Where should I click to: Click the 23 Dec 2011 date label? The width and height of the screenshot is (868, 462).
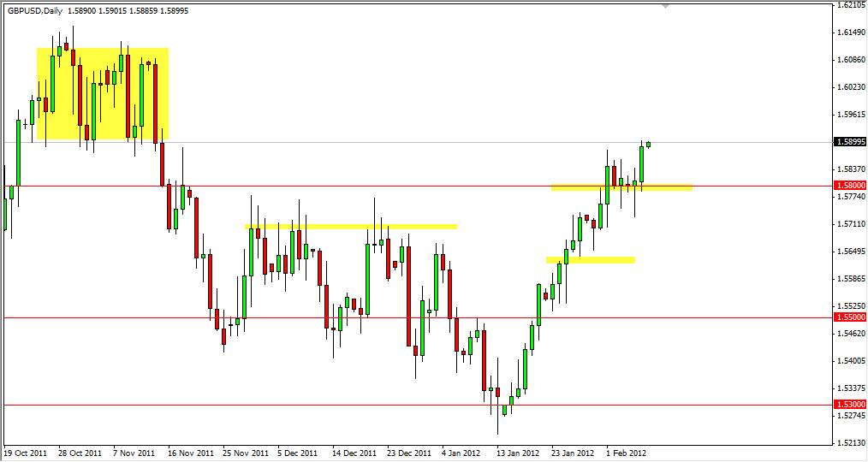pyautogui.click(x=408, y=453)
